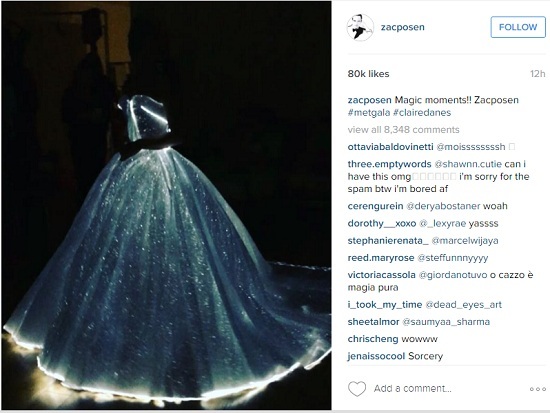The height and width of the screenshot is (413, 550).
Task: Click username three.emptywords
Action: click(389, 164)
